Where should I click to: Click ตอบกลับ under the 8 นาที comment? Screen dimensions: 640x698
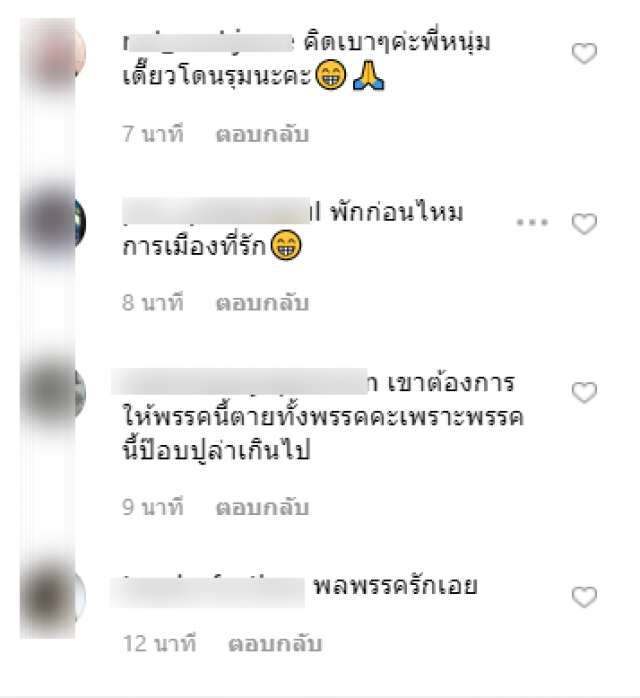262,303
